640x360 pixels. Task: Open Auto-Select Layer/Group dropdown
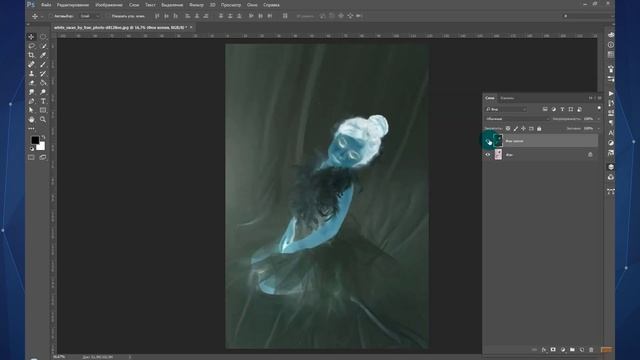tap(89, 16)
